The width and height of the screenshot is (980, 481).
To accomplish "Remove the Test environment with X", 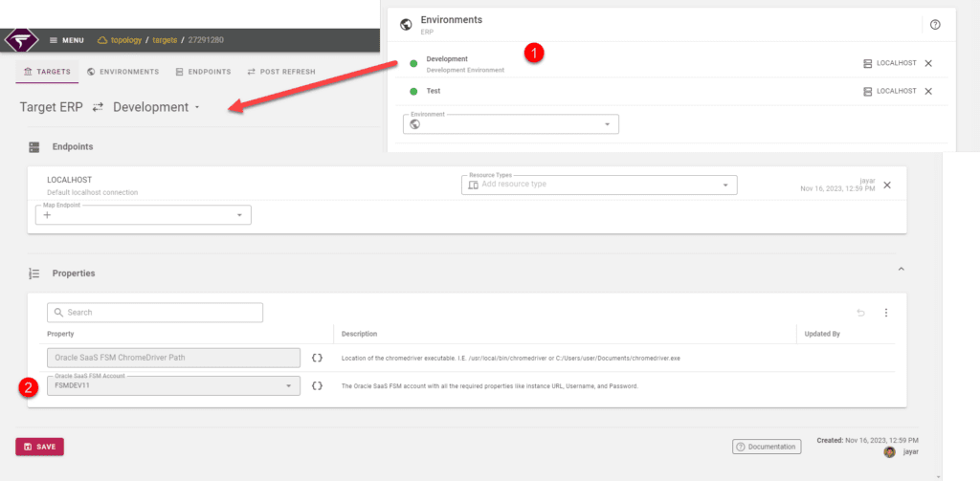I will point(928,91).
